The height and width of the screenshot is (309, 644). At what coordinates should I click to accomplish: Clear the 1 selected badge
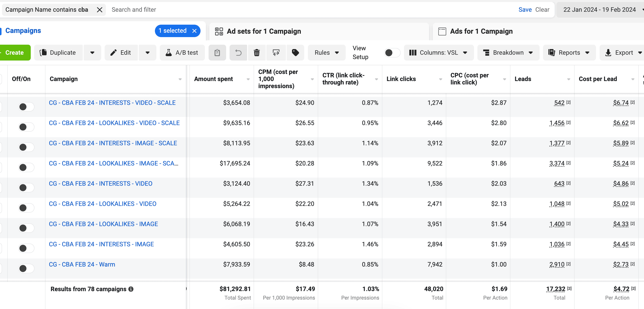coord(194,31)
